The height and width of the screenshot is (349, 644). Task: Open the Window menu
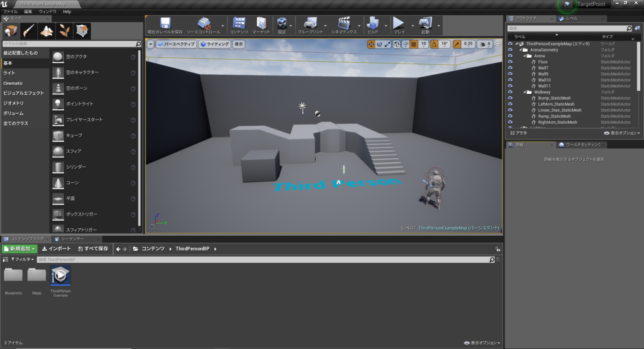click(x=47, y=11)
